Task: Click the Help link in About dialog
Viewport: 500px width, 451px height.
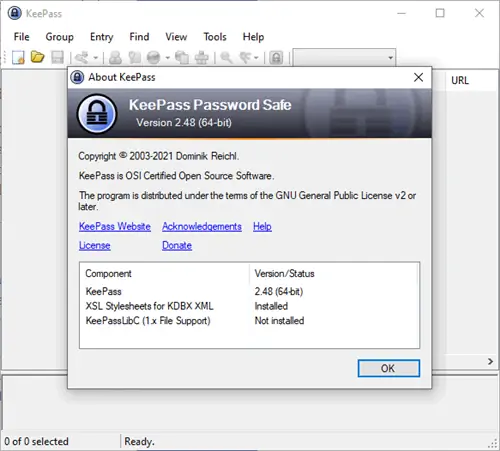Action: [262, 226]
